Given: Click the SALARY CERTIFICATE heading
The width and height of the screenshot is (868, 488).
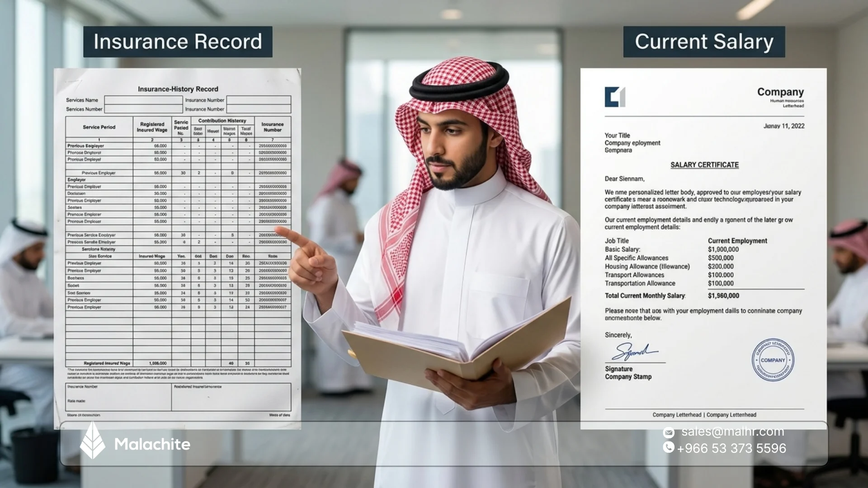Looking at the screenshot, I should click(704, 165).
